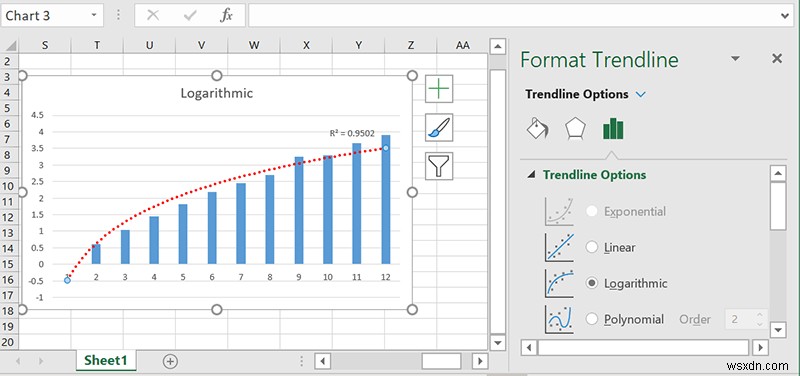
Task: Select column AA header
Action: tap(462, 45)
